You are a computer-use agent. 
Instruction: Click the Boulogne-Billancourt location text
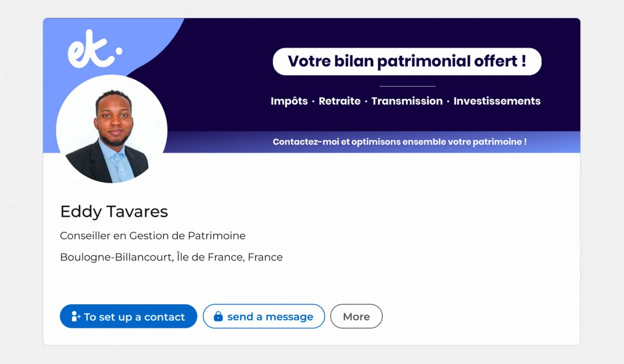(171, 257)
